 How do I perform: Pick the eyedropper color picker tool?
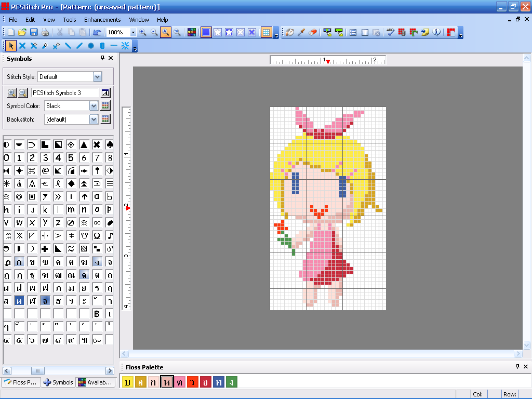coord(301,32)
